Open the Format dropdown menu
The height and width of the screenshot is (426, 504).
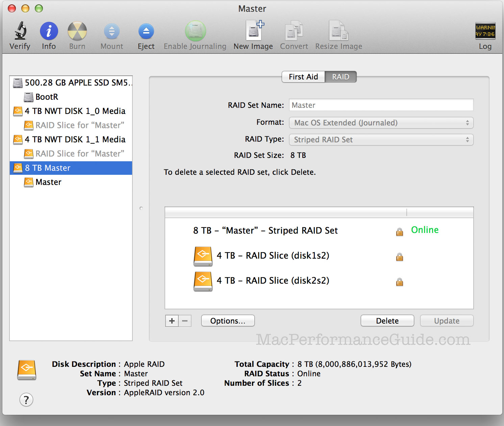click(381, 123)
